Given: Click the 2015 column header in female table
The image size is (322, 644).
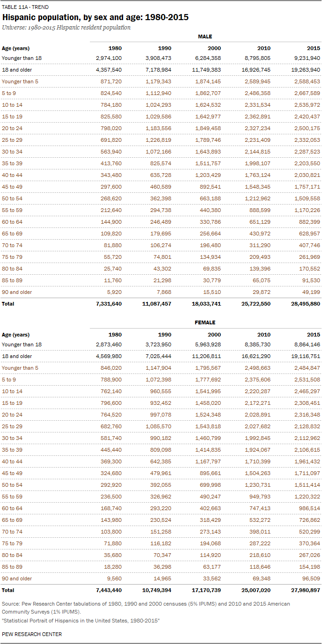Looking at the screenshot, I should (314, 335).
